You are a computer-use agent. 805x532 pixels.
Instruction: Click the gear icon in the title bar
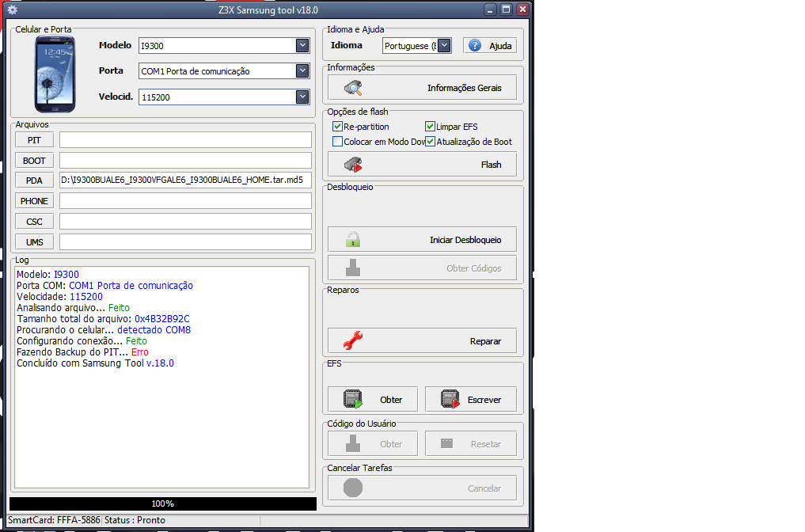(x=13, y=9)
